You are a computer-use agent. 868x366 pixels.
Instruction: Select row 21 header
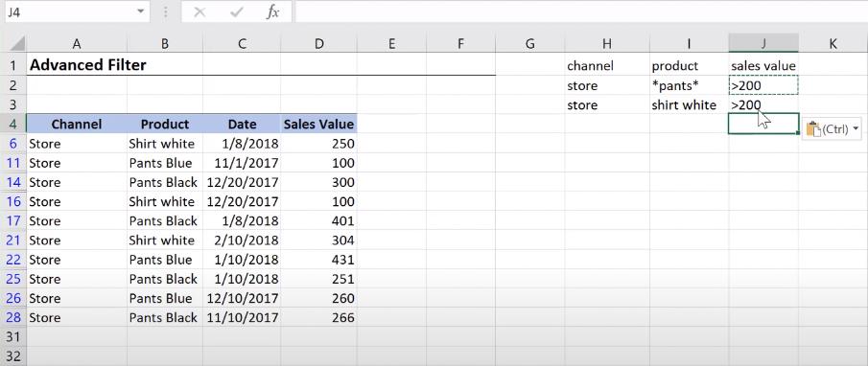13,240
